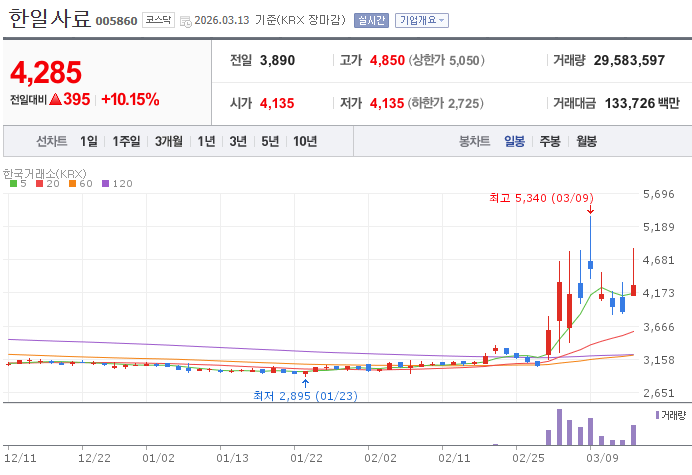Select the 10년 line chart tab
The width and height of the screenshot is (692, 475).
305,141
